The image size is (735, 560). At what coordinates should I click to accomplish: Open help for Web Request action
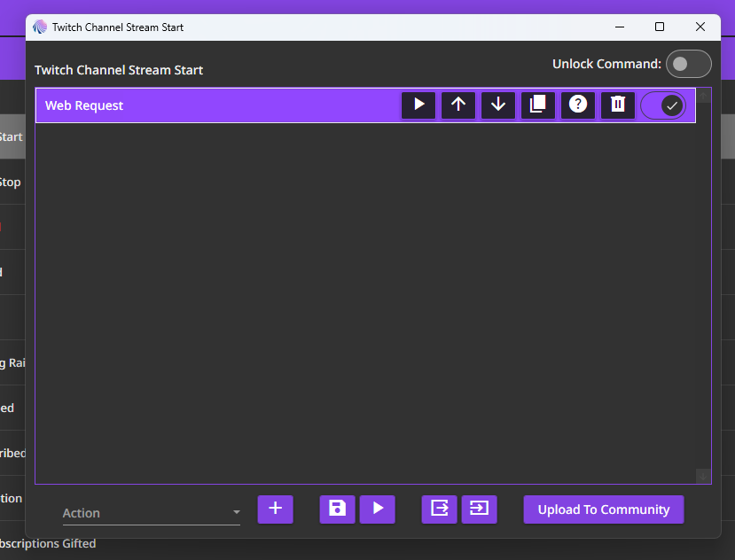pyautogui.click(x=578, y=105)
